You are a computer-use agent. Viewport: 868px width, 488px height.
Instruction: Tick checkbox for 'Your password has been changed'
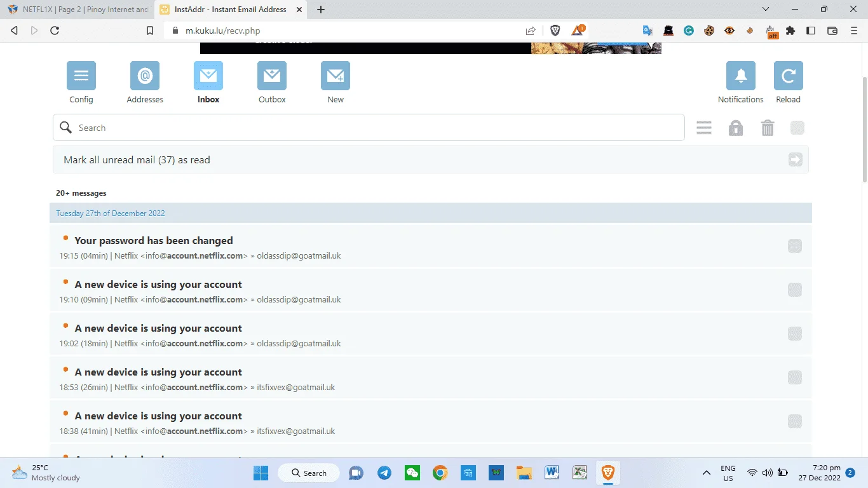(795, 246)
